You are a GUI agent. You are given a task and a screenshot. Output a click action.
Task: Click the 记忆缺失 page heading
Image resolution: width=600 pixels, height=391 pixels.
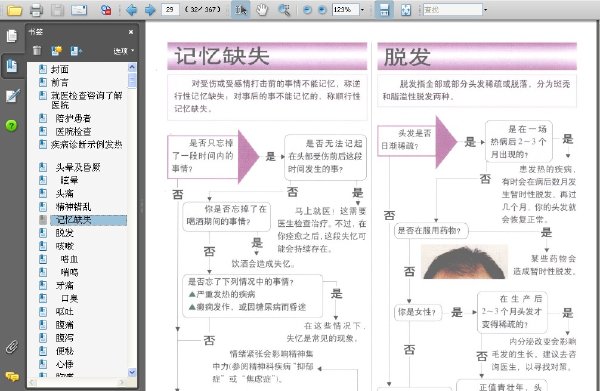coord(222,56)
